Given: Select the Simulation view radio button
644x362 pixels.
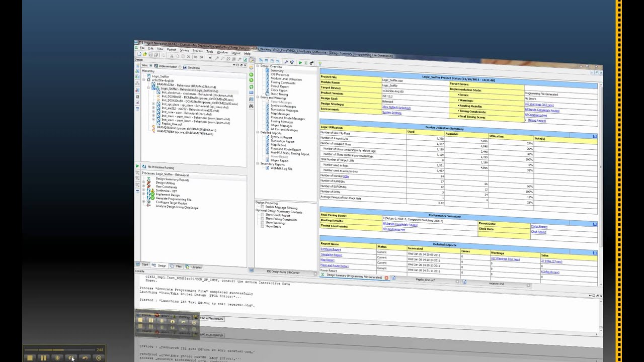Looking at the screenshot, I should 180,67.
